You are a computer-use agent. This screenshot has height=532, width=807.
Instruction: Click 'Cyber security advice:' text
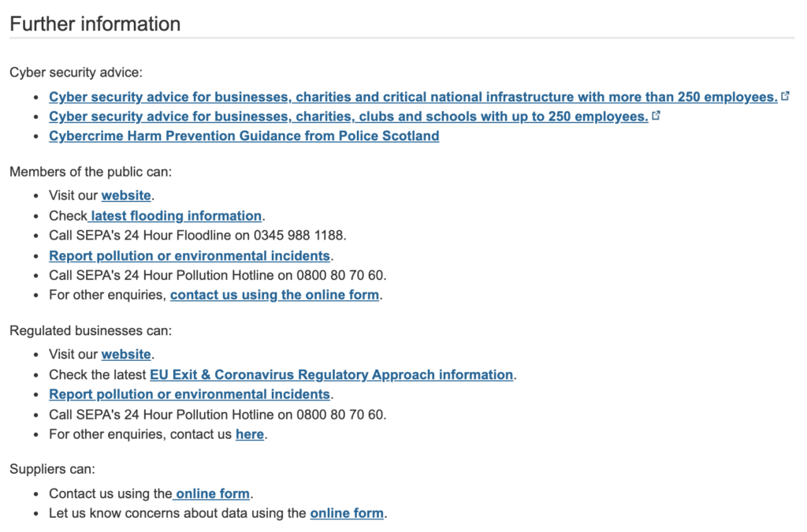point(76,73)
